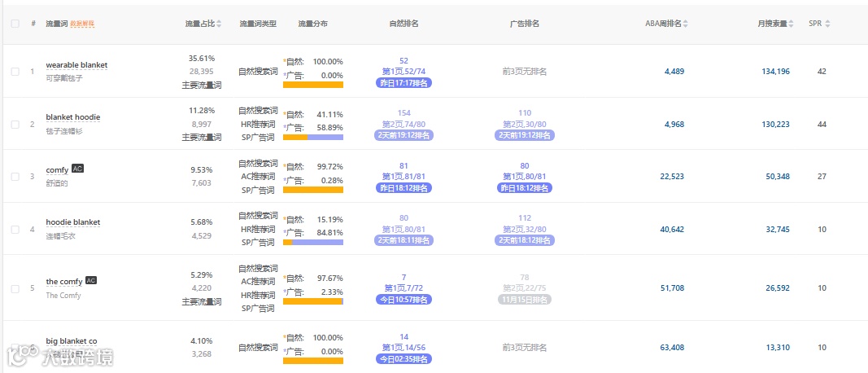Click the AC badge next to comfy

point(77,169)
